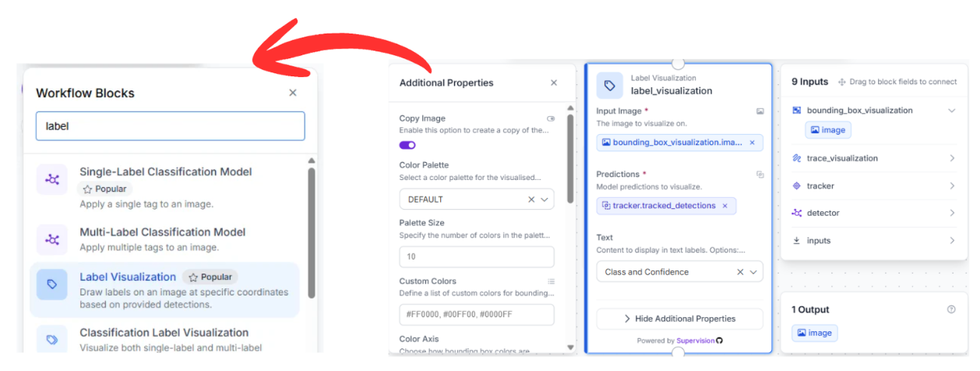The image size is (980, 371).
Task: Click the Palette Size input field
Action: point(477,257)
